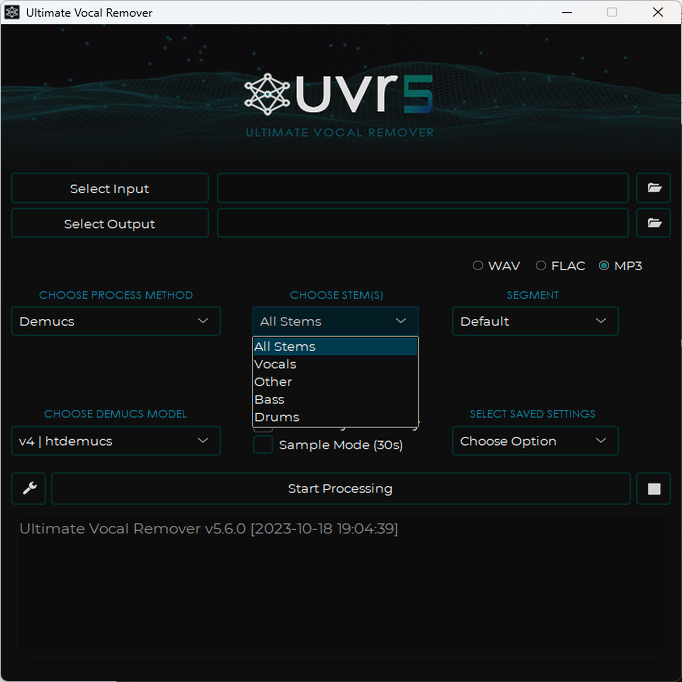The width and height of the screenshot is (682, 682).
Task: Click the output path field
Action: click(x=423, y=223)
